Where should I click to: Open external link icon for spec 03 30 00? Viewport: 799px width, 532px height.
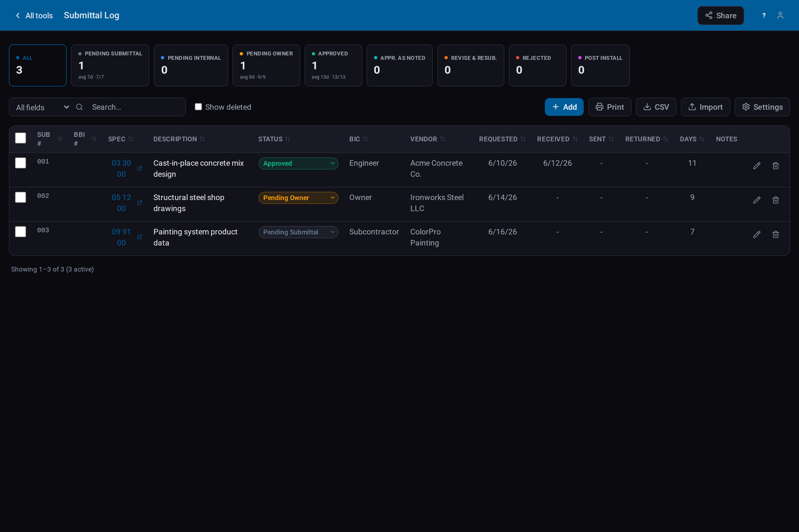pyautogui.click(x=140, y=168)
